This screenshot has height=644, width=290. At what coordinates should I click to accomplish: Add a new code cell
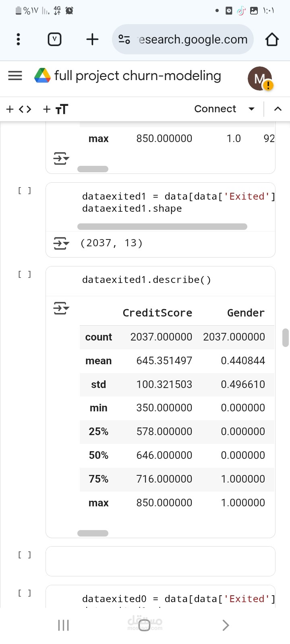coord(19,109)
